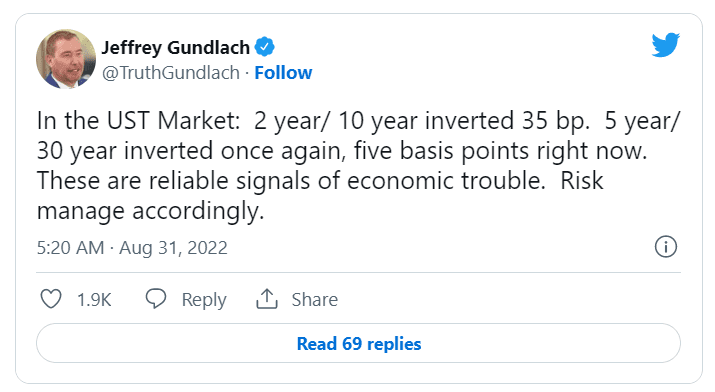Screen dimensions: 715x392
Task: Select the Share text label
Action: [x=315, y=300]
